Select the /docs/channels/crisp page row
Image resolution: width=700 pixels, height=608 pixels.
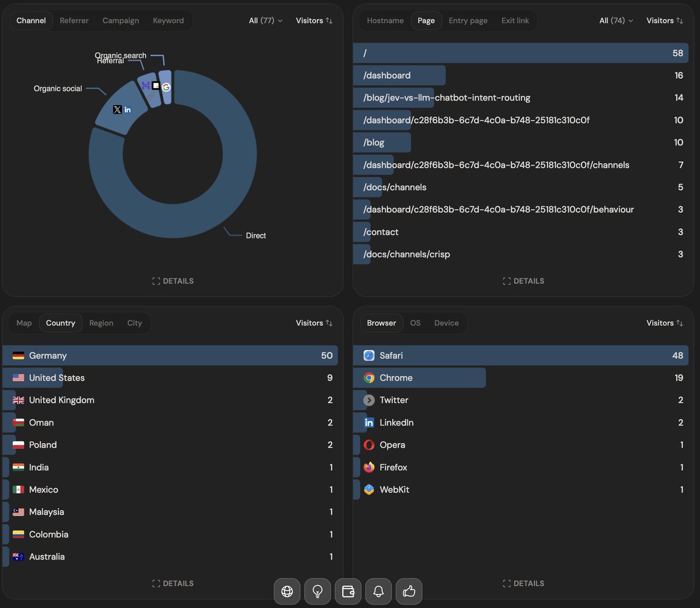[520, 254]
